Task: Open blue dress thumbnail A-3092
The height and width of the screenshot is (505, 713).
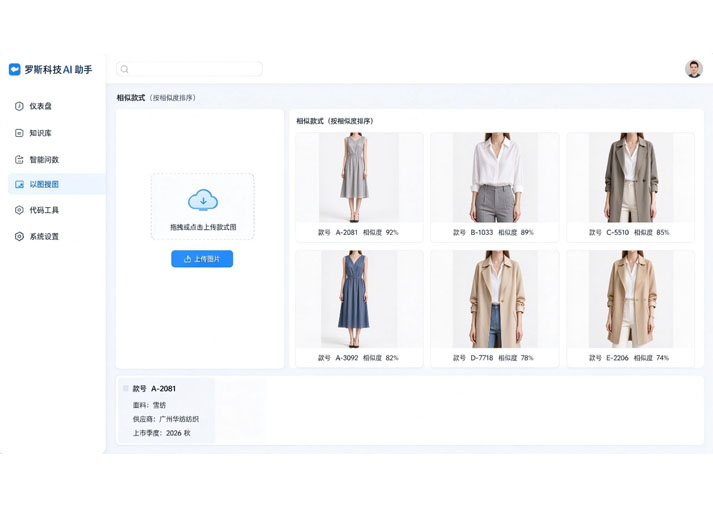Action: click(x=359, y=299)
